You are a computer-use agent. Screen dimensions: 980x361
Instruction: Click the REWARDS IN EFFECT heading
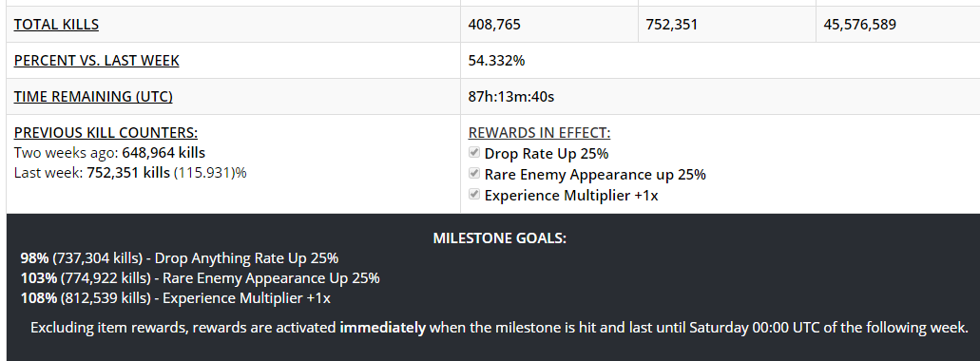point(539,132)
